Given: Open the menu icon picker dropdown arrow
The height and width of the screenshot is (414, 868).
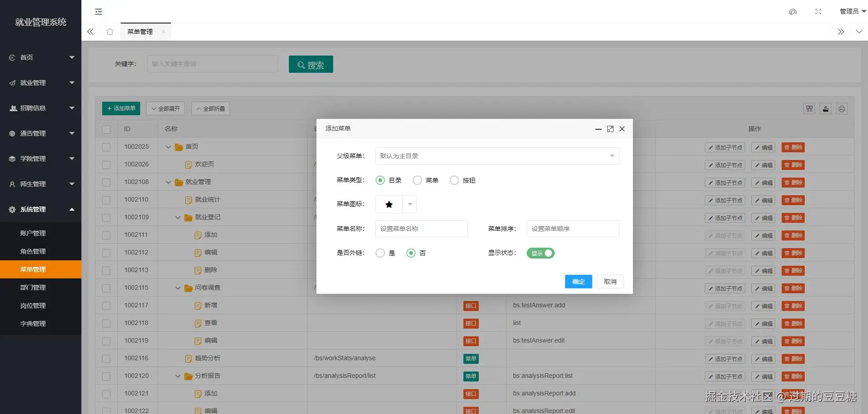Looking at the screenshot, I should click(410, 204).
